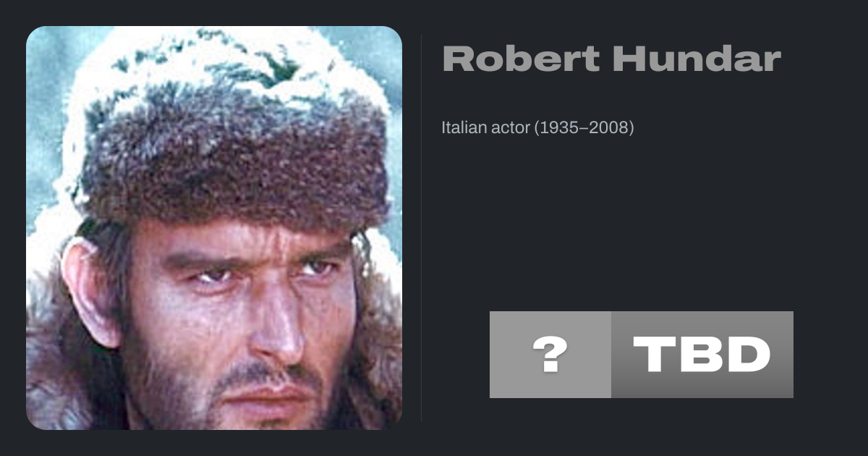Click the words Italian actor
This screenshot has height=456, width=868.
pyautogui.click(x=485, y=128)
